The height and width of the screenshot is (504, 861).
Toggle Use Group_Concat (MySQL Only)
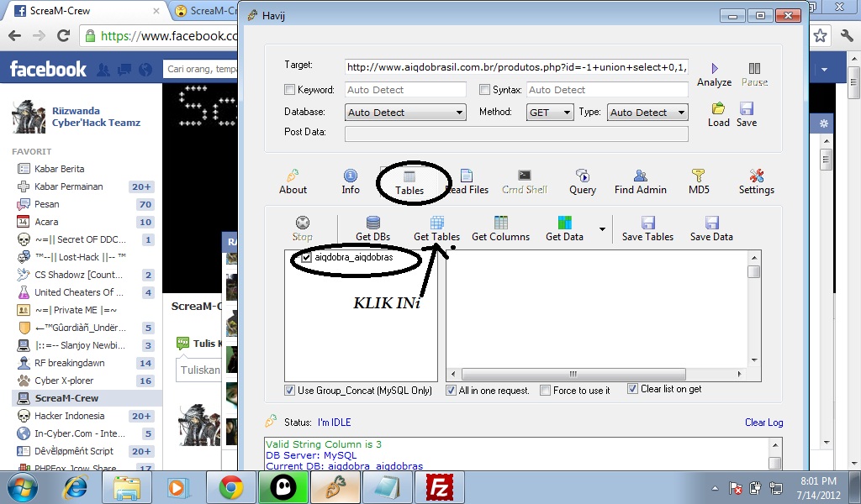(x=289, y=391)
